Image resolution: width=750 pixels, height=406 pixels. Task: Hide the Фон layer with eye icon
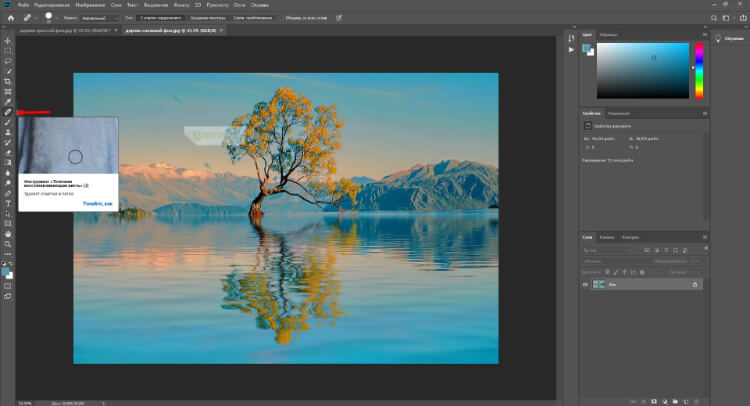586,285
